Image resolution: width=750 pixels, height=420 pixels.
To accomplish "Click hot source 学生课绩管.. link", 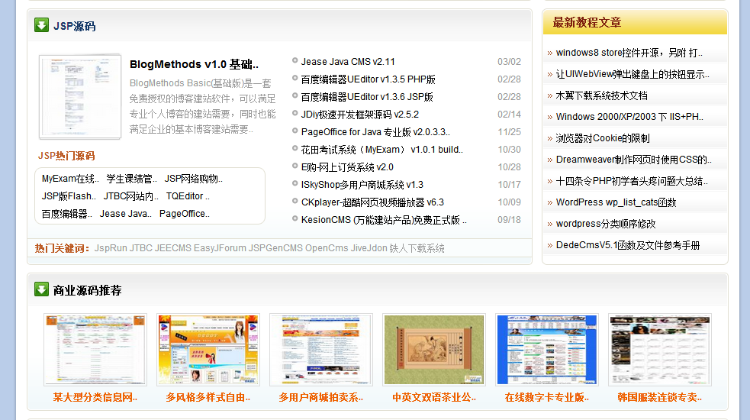I will pos(132,179).
